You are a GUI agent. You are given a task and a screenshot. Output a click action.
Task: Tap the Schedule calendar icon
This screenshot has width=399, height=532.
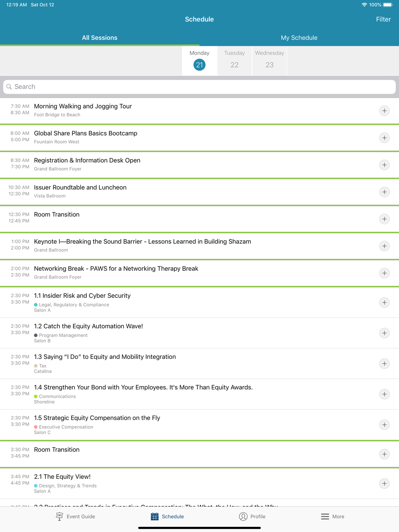155,516
